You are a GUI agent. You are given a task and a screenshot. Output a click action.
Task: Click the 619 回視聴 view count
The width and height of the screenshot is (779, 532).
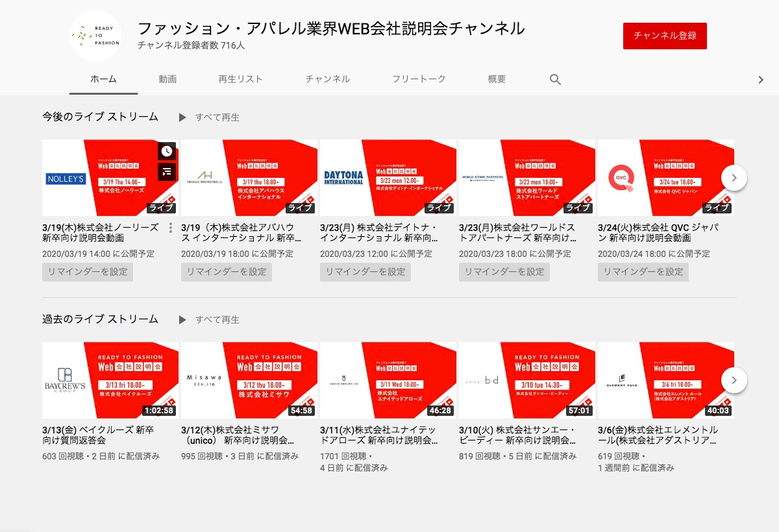(620, 456)
